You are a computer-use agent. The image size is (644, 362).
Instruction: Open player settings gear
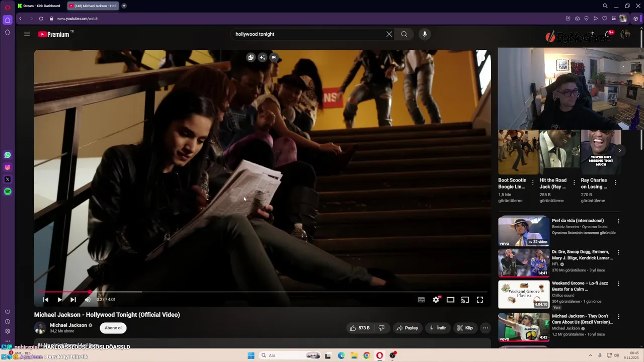pos(436,300)
